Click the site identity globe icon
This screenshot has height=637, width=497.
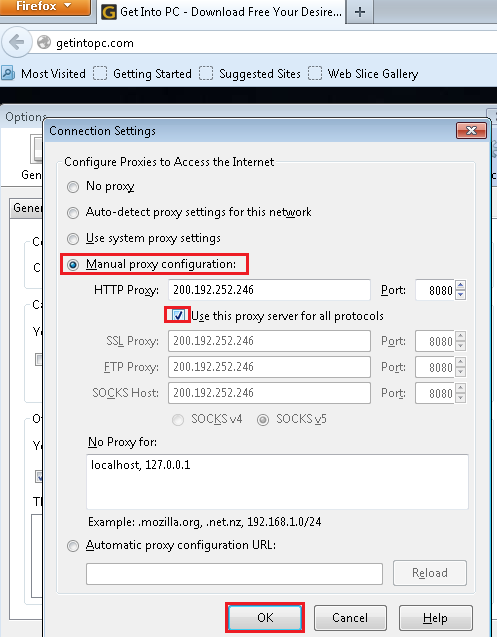point(44,42)
